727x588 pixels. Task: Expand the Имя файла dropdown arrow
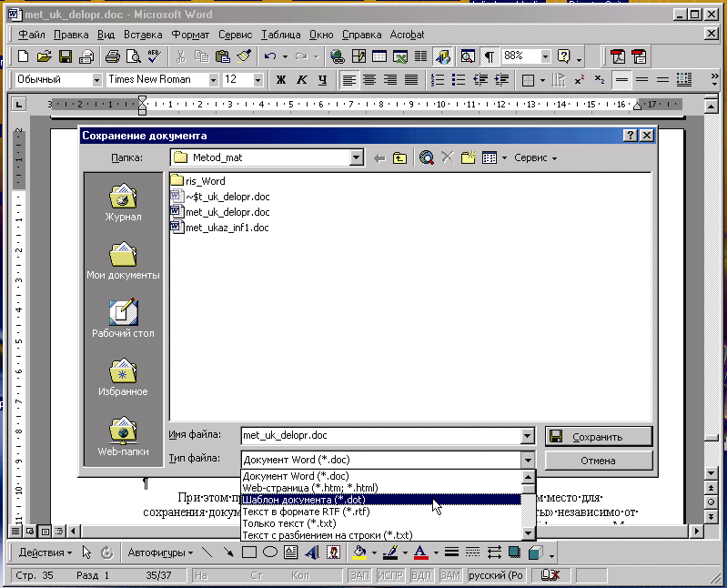[527, 435]
